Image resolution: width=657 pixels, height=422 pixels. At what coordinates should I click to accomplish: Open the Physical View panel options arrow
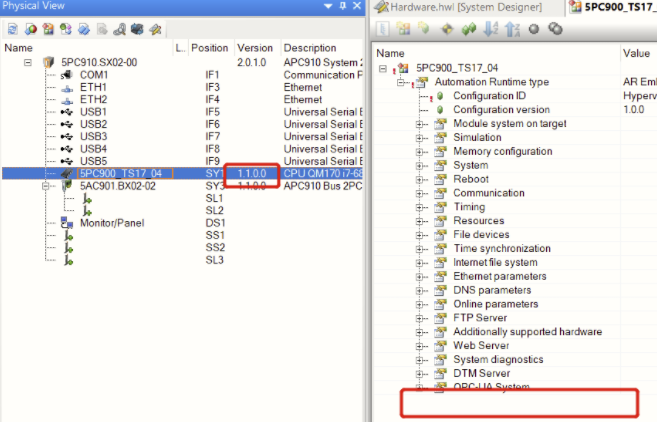click(328, 6)
